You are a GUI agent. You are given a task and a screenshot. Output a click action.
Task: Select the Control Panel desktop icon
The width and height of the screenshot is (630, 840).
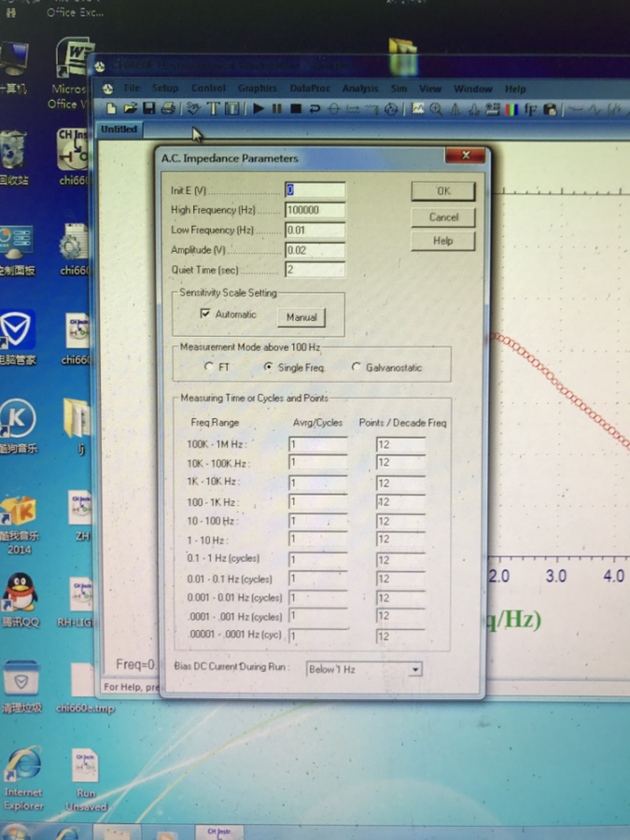16,249
